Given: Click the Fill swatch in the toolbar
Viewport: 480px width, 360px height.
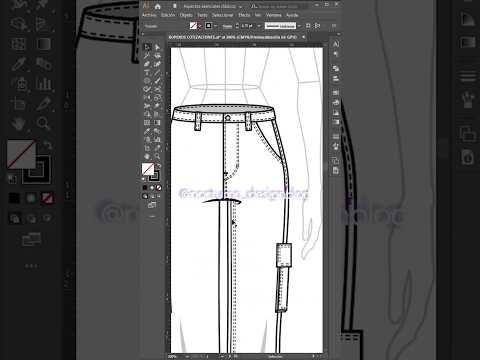Looking at the screenshot, I should (x=148, y=169).
